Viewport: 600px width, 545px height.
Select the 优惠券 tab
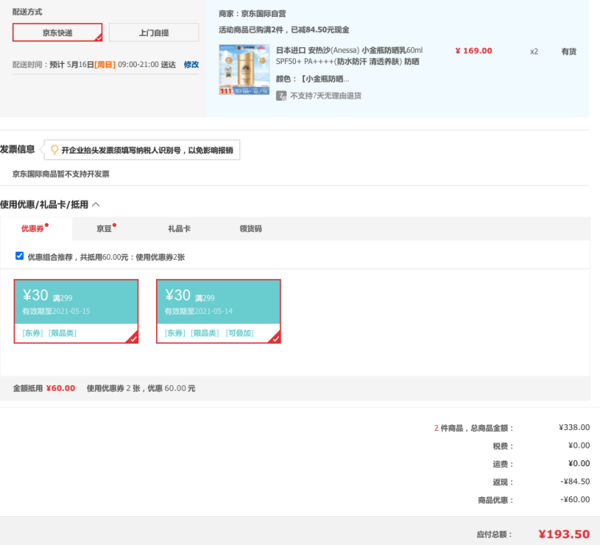[33, 228]
